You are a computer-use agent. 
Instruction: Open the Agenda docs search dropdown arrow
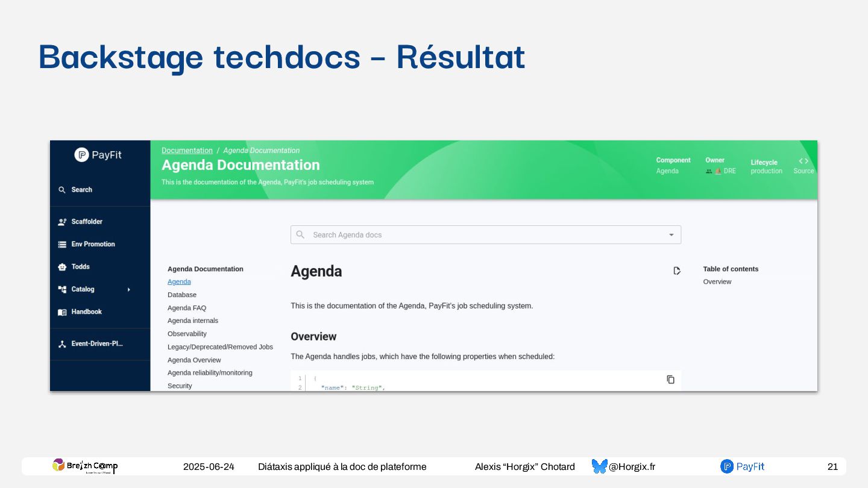point(671,235)
